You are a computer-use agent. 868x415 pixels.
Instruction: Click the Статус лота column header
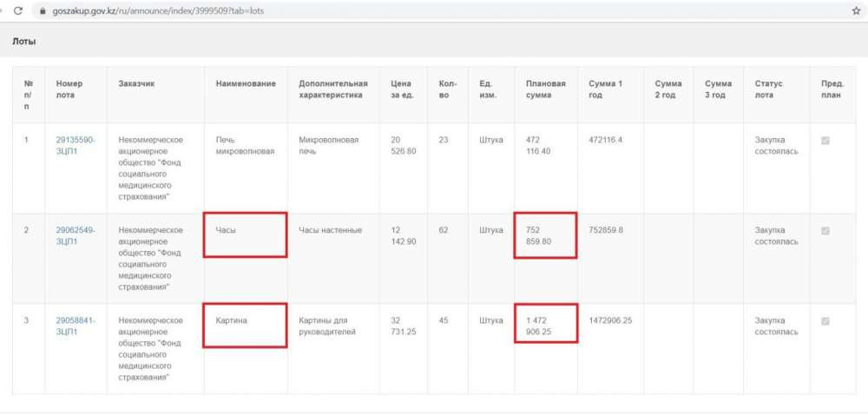[x=769, y=89]
